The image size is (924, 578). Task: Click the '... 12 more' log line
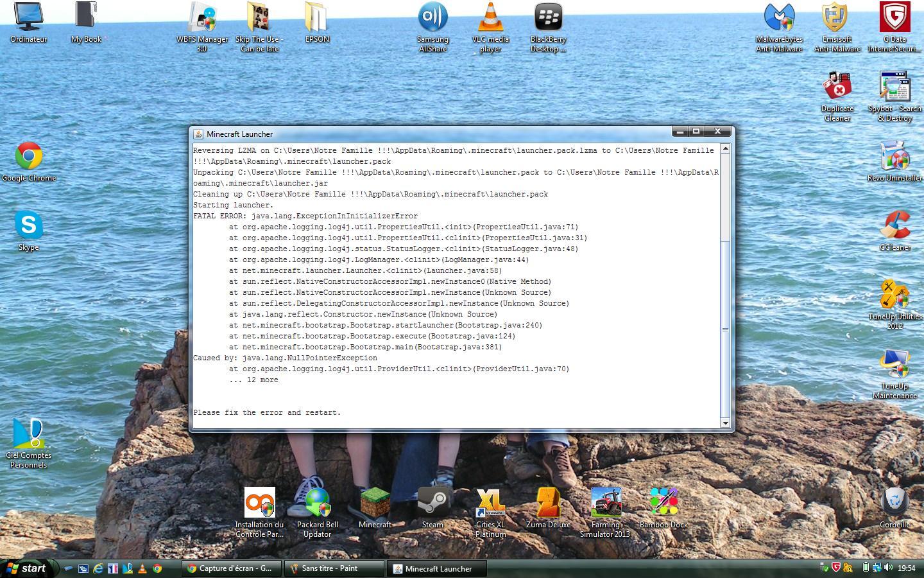(x=253, y=380)
